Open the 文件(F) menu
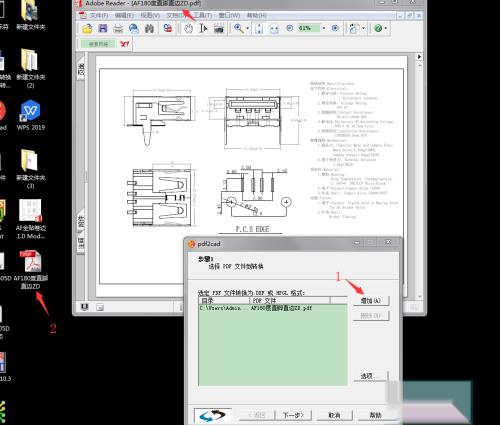500x425 pixels. click(x=99, y=15)
